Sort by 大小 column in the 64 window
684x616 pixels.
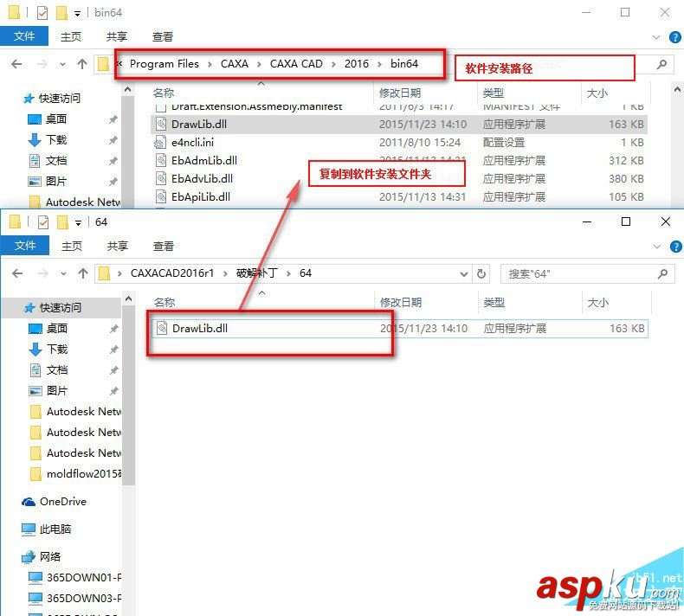point(598,302)
